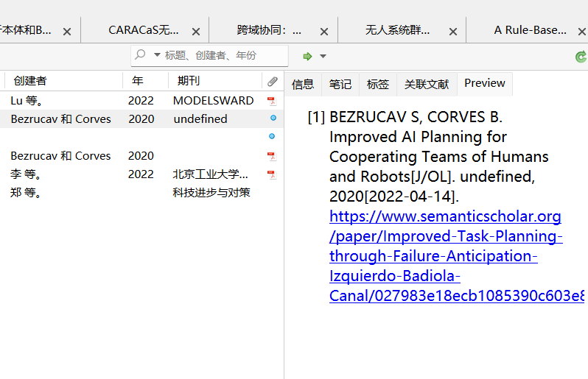Click the undefined journal cell
Image resolution: width=588 pixels, height=379 pixels.
200,119
